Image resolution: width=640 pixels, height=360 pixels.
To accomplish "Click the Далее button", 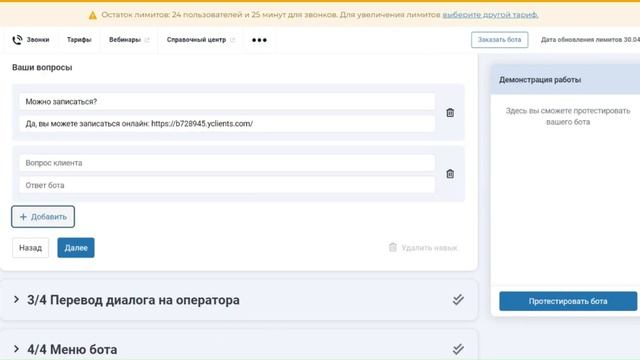I will coord(76,248).
